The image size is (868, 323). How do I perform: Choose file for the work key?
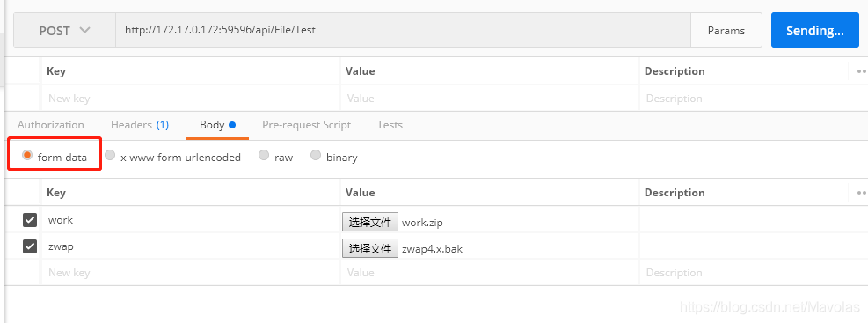[x=369, y=222]
